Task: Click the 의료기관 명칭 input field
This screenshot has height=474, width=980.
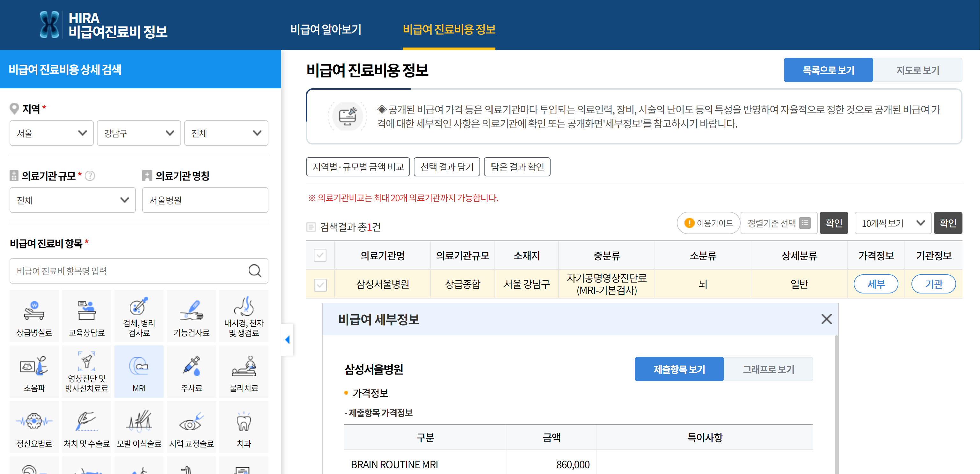Action: (x=205, y=200)
